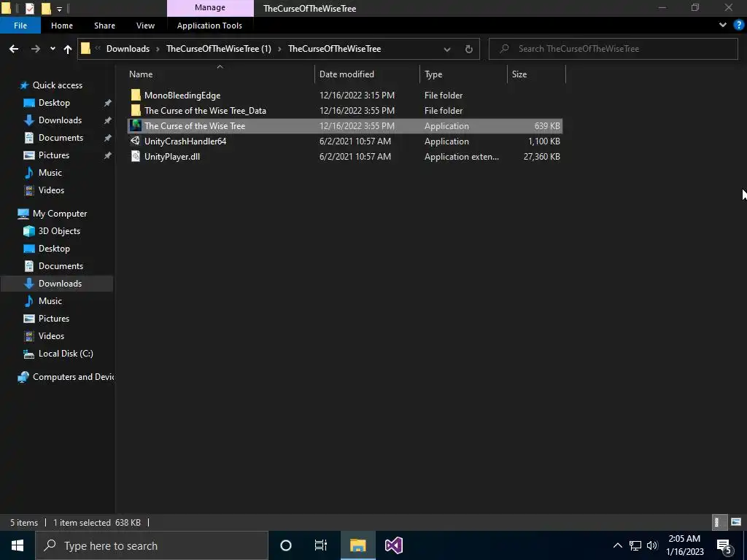The height and width of the screenshot is (560, 747).
Task: Open network status tray icon
Action: (635, 545)
